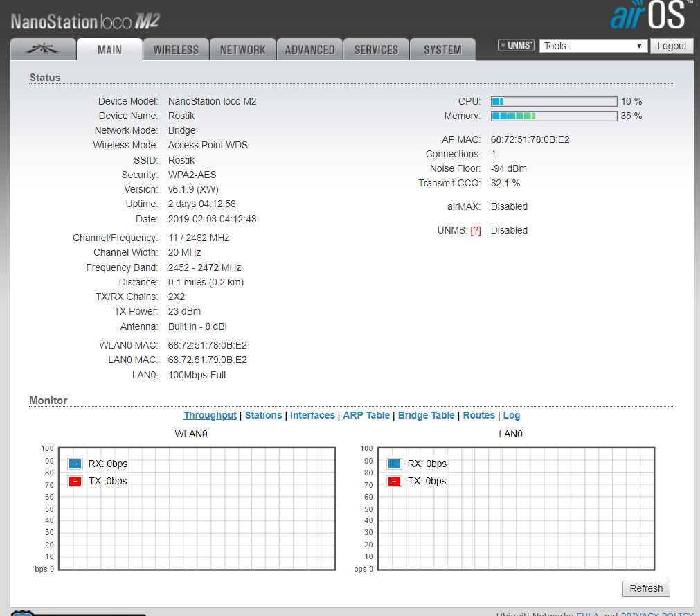
Task: Open the Ubiquiti logo tab
Action: pyautogui.click(x=43, y=49)
